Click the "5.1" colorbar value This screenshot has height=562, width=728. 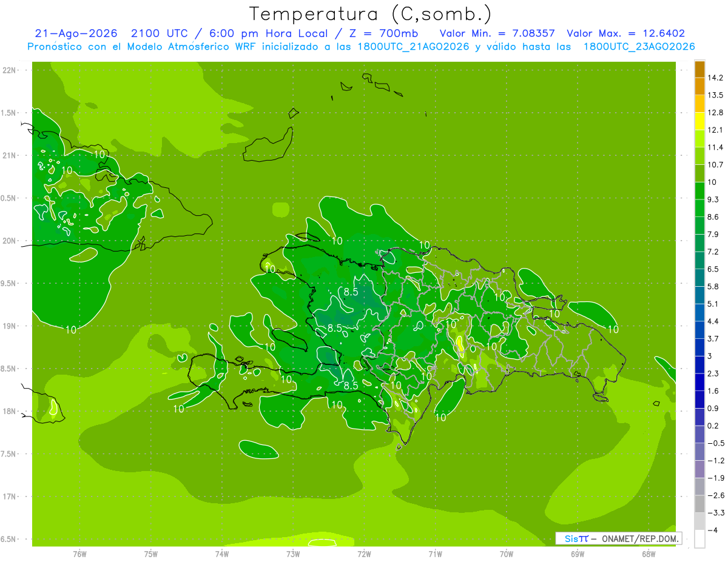713,304
